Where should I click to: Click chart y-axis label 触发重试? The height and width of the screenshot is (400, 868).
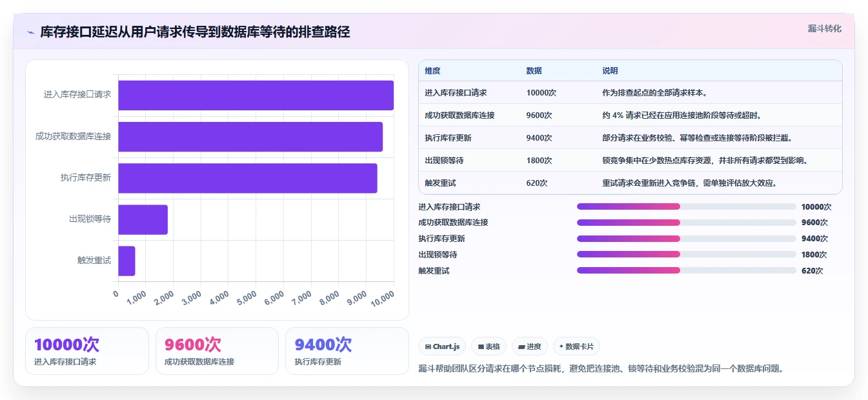pyautogui.click(x=94, y=260)
